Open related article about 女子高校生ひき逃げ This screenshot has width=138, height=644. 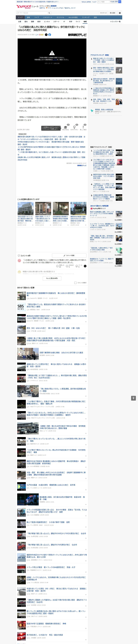pyautogui.click(x=51, y=138)
